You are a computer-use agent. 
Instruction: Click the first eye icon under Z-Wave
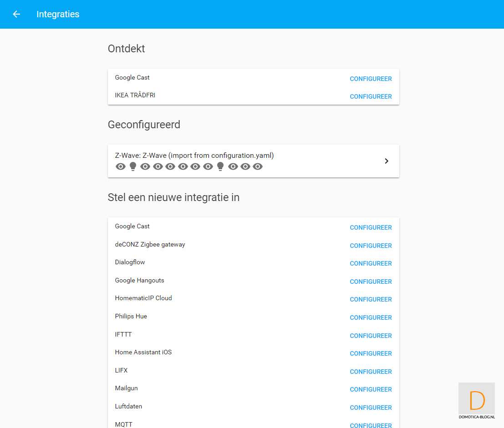pyautogui.click(x=120, y=166)
